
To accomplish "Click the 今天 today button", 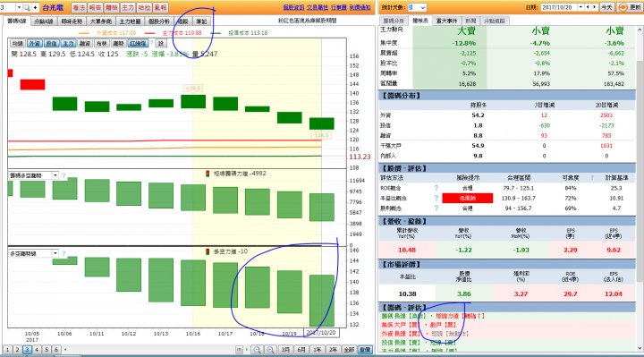I will (606, 7).
